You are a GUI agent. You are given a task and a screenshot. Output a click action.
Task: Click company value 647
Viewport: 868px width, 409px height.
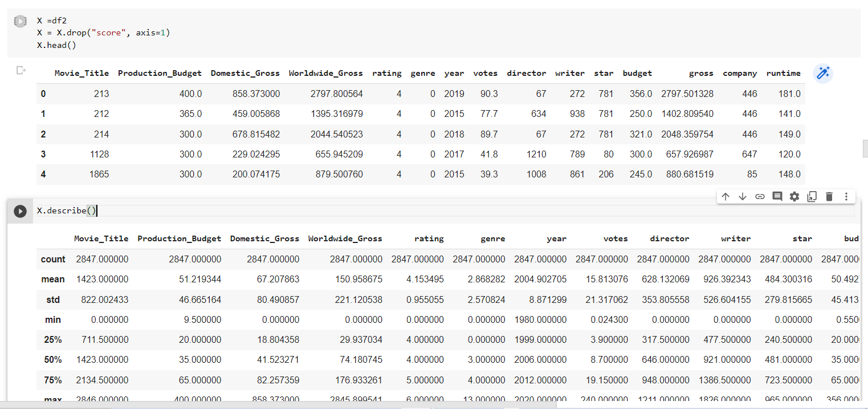coord(749,154)
